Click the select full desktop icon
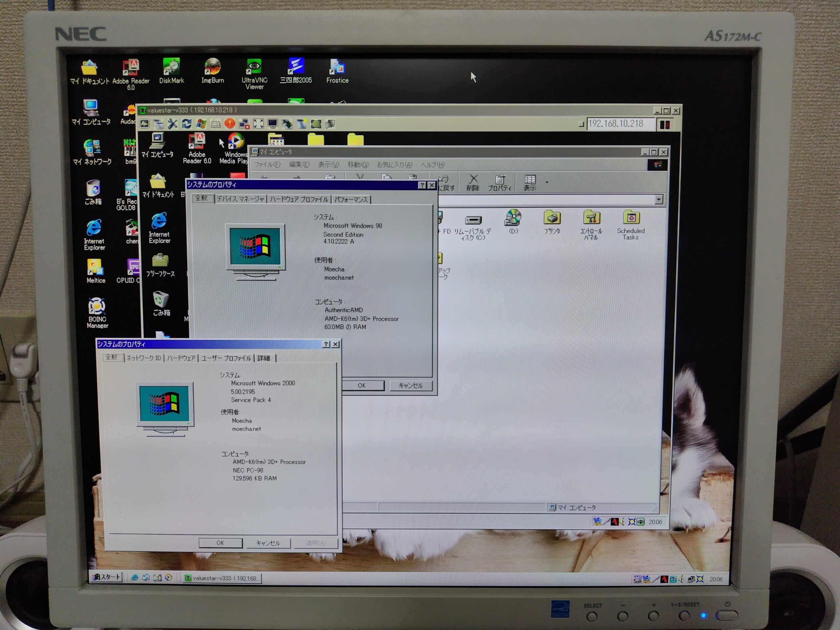840x630 pixels. pos(316,124)
